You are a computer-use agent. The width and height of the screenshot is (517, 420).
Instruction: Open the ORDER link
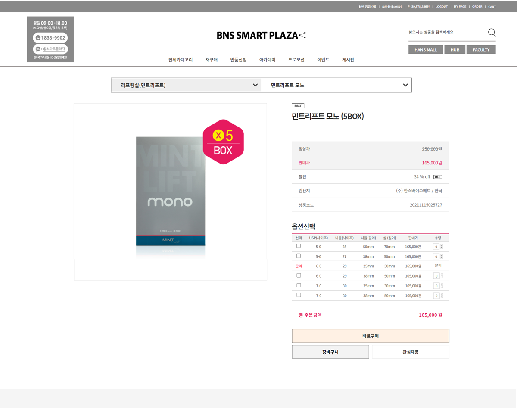pyautogui.click(x=477, y=7)
